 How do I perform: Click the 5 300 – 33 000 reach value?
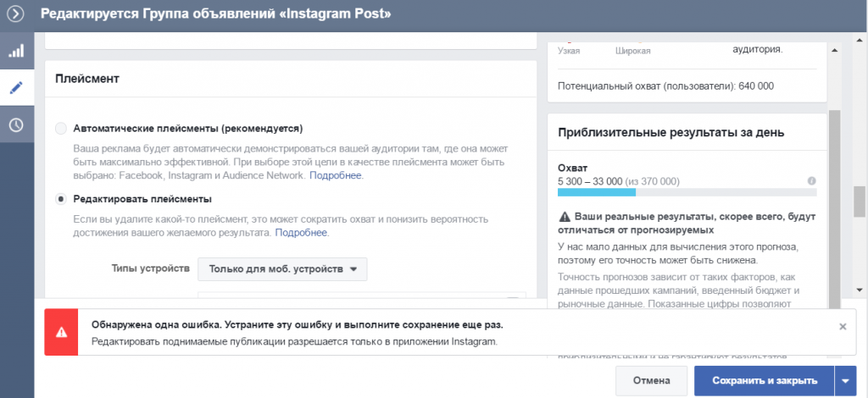click(590, 181)
